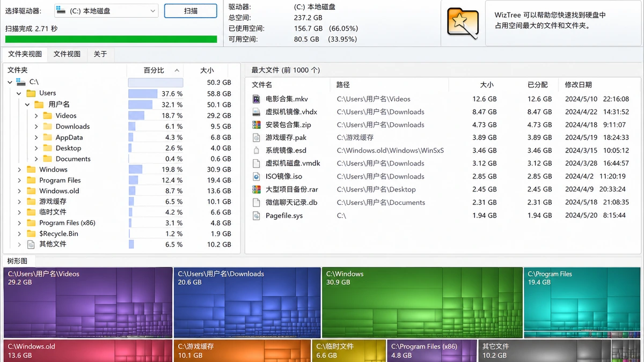Expand the $Recycle.Bin folder node

pos(19,234)
